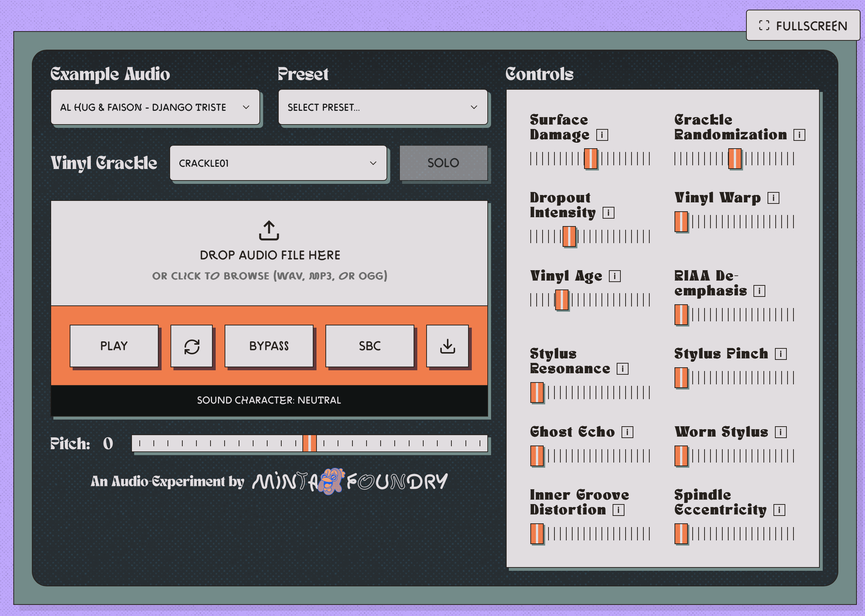This screenshot has width=865, height=616.
Task: Open the Crackle Randomization info icon
Action: point(799,135)
